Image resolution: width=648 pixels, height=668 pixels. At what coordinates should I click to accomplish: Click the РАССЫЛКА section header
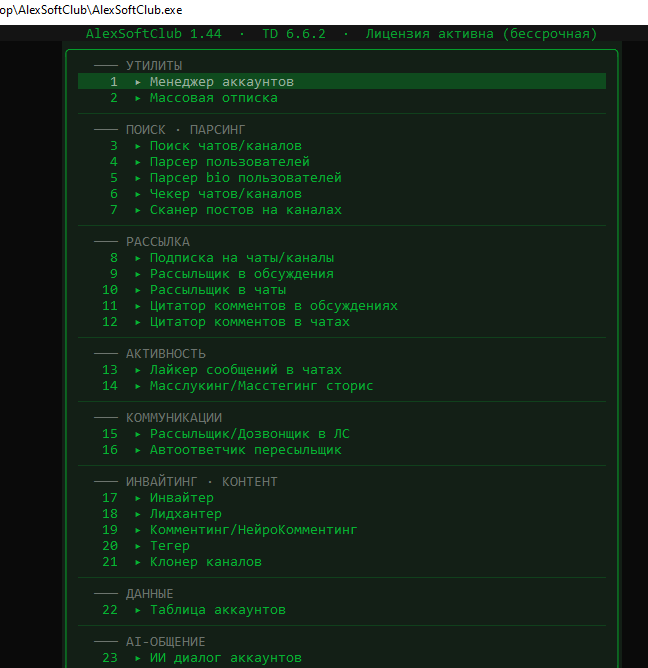(158, 242)
